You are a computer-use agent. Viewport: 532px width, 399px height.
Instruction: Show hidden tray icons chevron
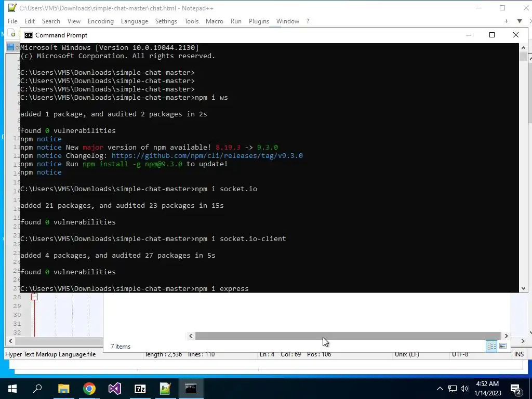(440, 389)
